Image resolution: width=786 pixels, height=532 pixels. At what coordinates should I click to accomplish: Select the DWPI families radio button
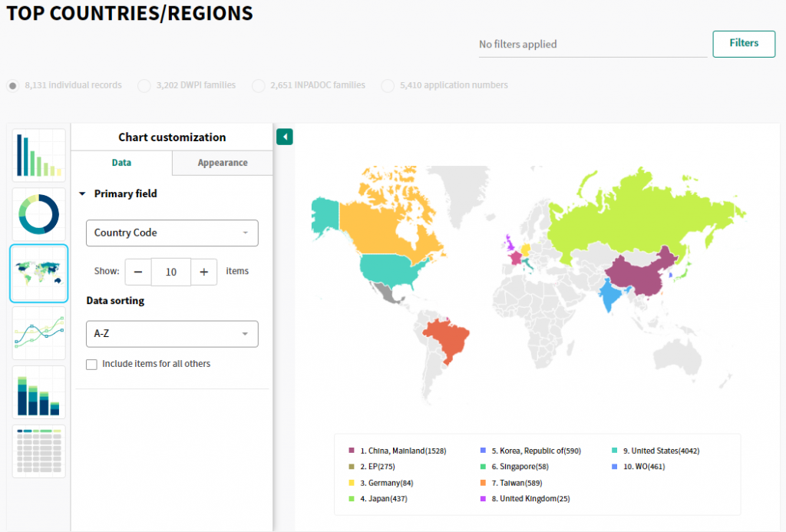coord(144,86)
